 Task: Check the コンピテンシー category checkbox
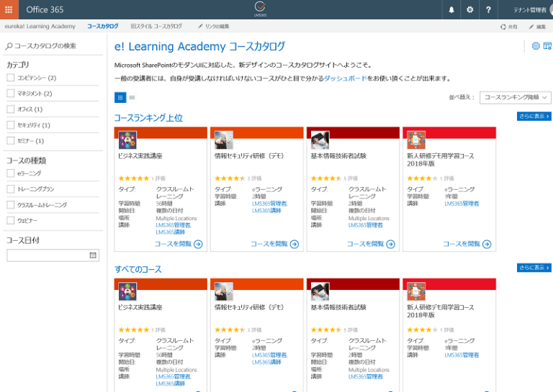(11, 78)
